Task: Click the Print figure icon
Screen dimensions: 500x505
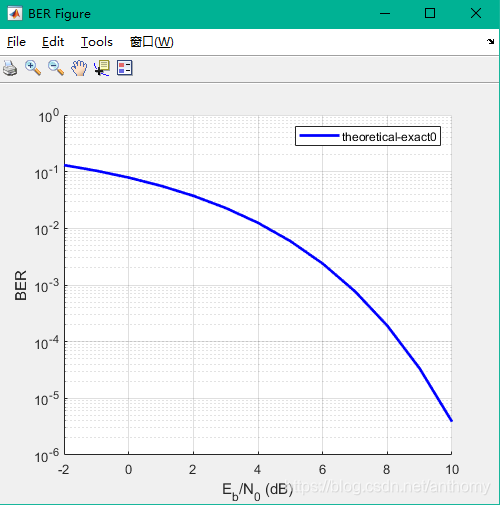Action: (10, 68)
